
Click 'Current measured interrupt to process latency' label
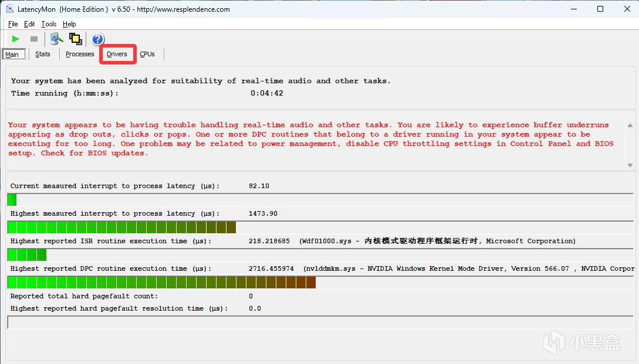(115, 186)
